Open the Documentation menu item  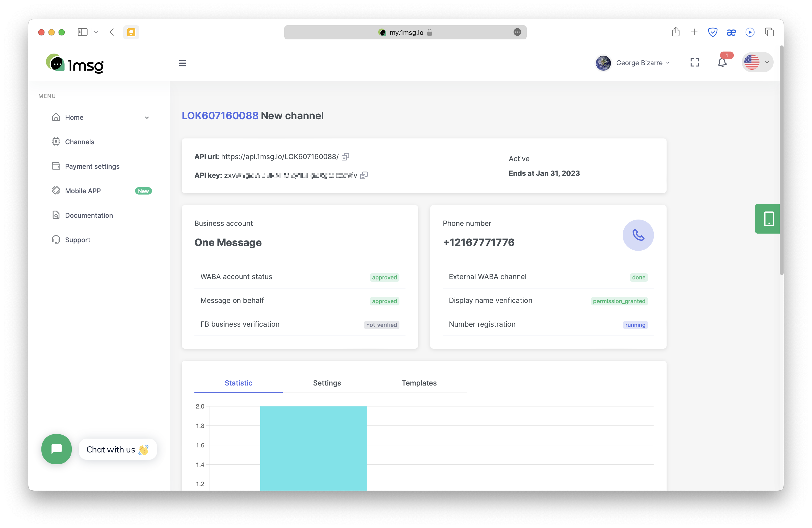pyautogui.click(x=89, y=215)
